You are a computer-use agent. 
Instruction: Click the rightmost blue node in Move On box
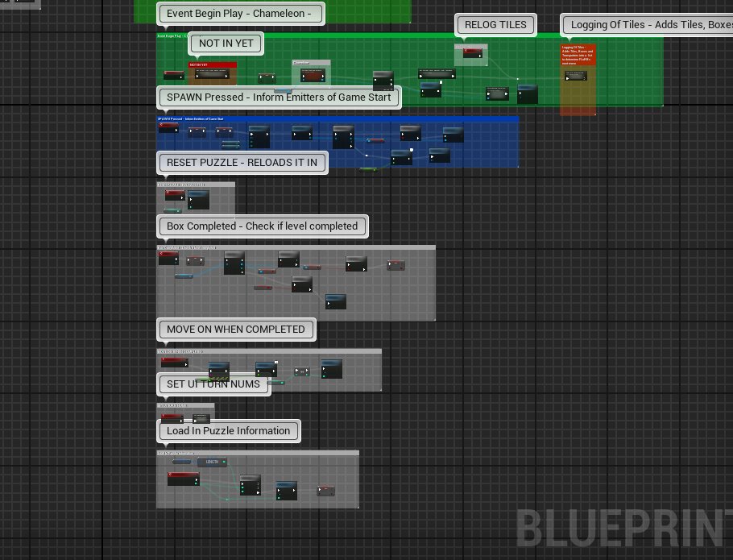click(x=331, y=369)
